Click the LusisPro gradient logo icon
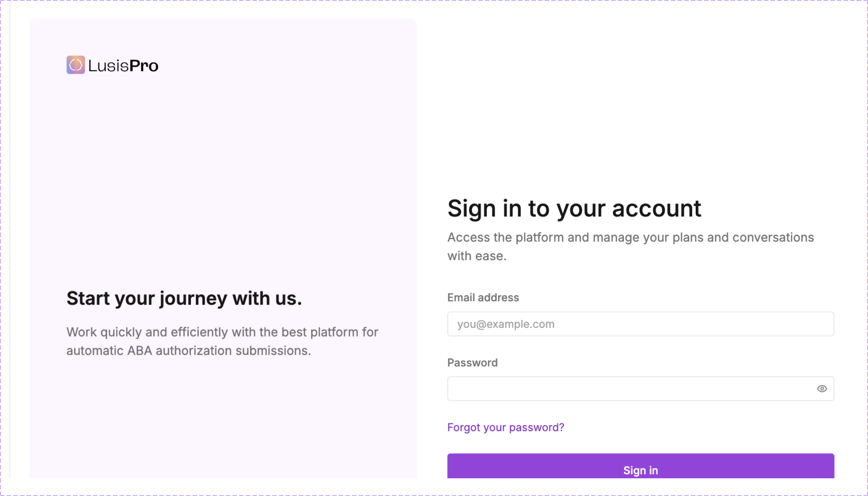This screenshot has height=496, width=868. point(76,65)
